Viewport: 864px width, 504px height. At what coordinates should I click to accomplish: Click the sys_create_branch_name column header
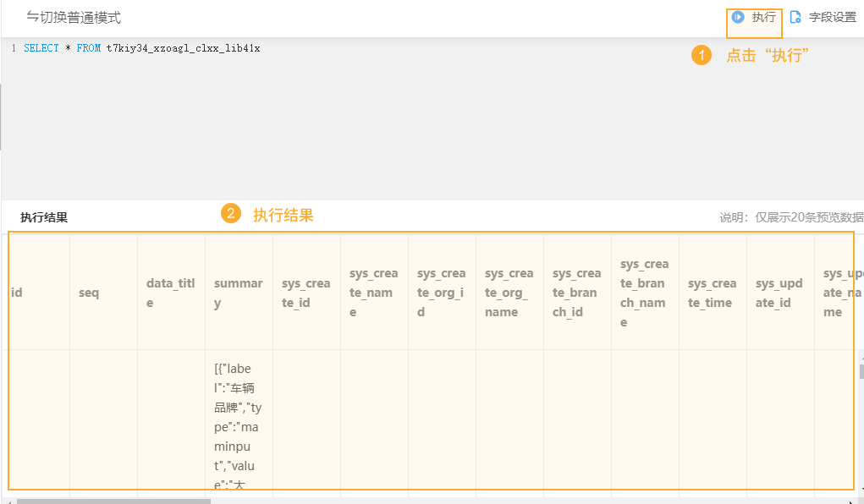(644, 293)
